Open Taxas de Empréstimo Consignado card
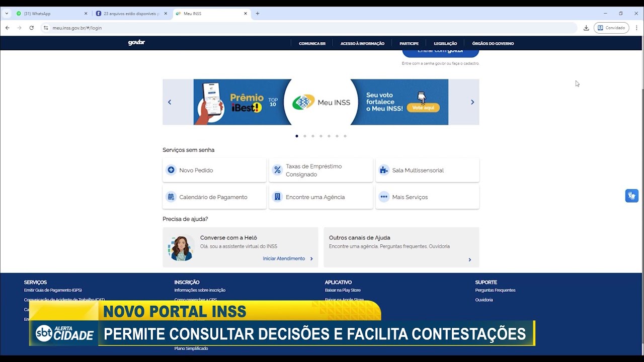The height and width of the screenshot is (362, 644). pyautogui.click(x=321, y=170)
